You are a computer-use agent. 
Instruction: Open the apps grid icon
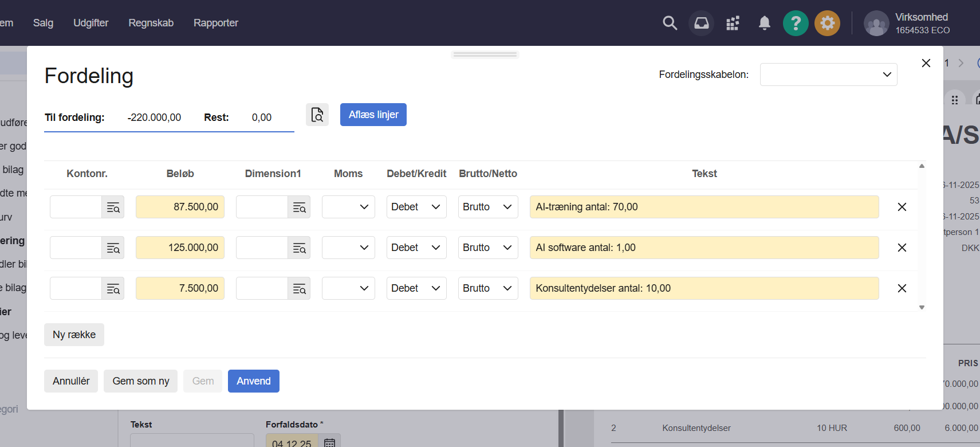click(x=733, y=23)
